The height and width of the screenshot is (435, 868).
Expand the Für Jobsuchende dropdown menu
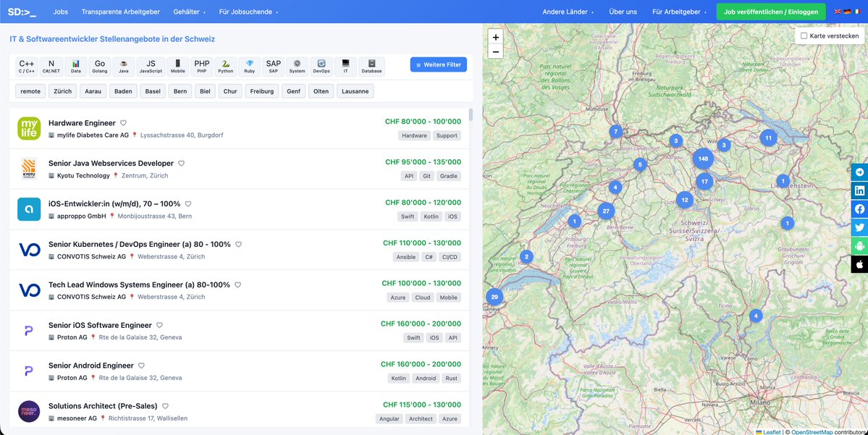pos(248,12)
